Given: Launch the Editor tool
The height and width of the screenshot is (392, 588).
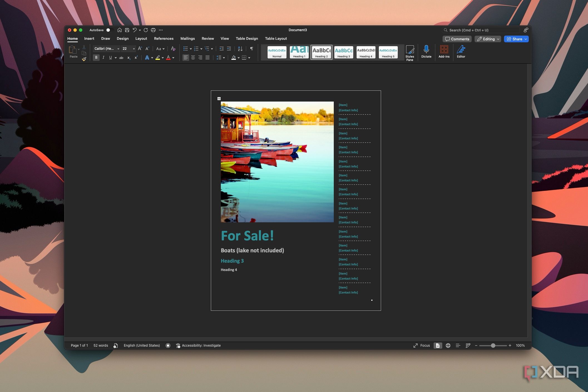Looking at the screenshot, I should coord(461,52).
